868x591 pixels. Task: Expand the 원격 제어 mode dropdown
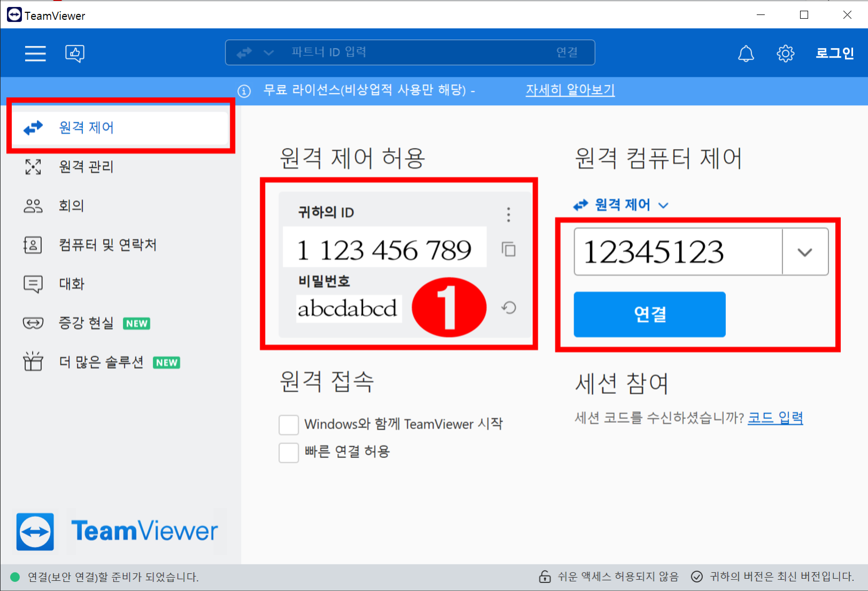[621, 205]
